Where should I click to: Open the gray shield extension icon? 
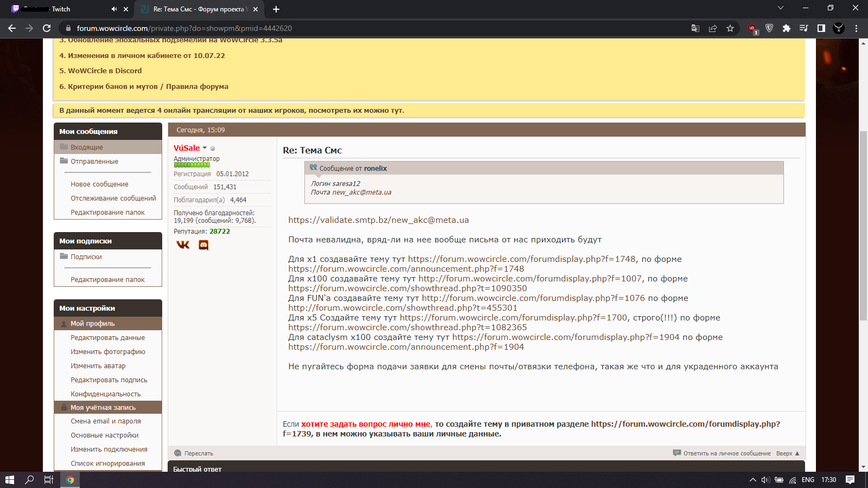769,28
